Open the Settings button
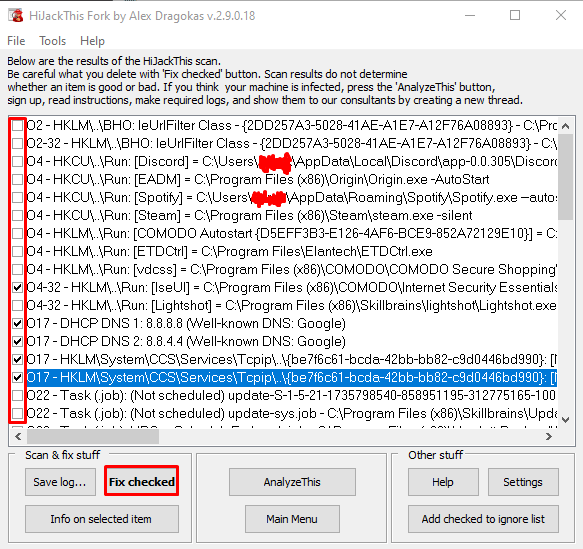 point(523,482)
